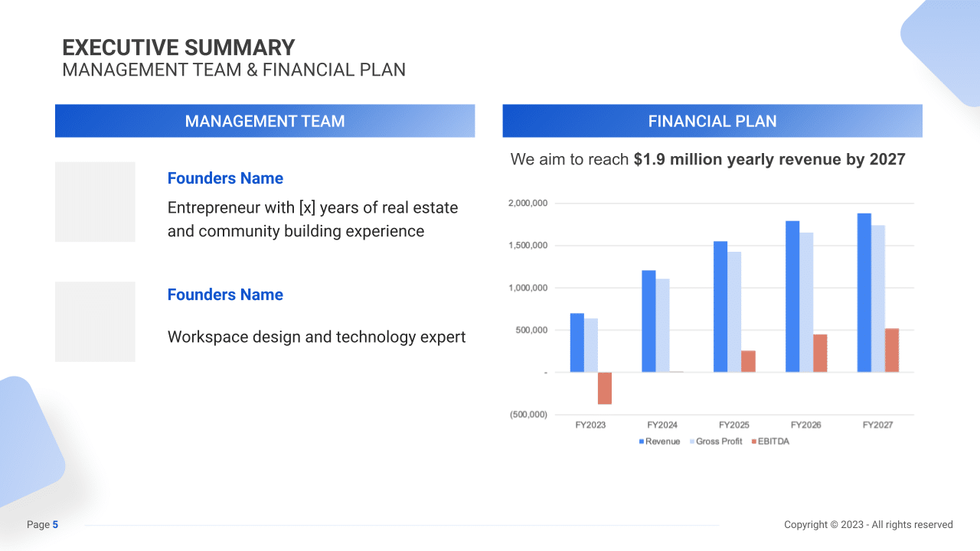
Task: Select the orange EBITDA legend marker
Action: point(753,441)
